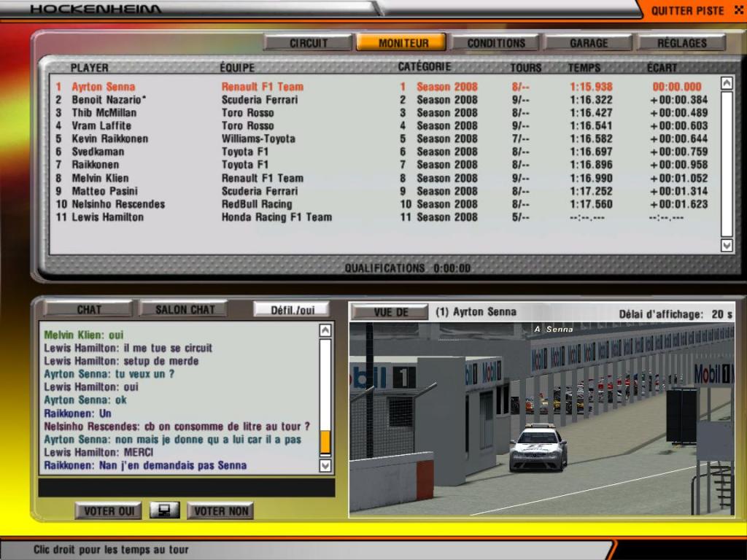
Task: Select driver Benoit Nazario row
Action: [384, 99]
